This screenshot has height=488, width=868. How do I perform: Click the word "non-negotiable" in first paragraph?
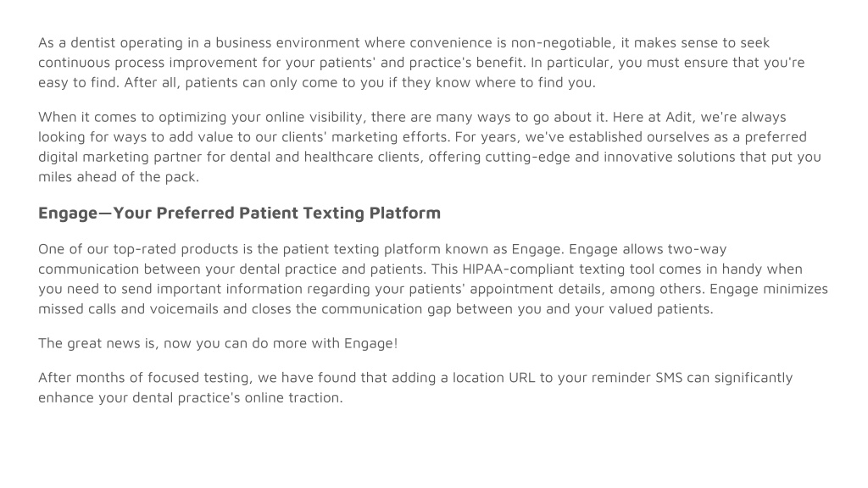562,42
